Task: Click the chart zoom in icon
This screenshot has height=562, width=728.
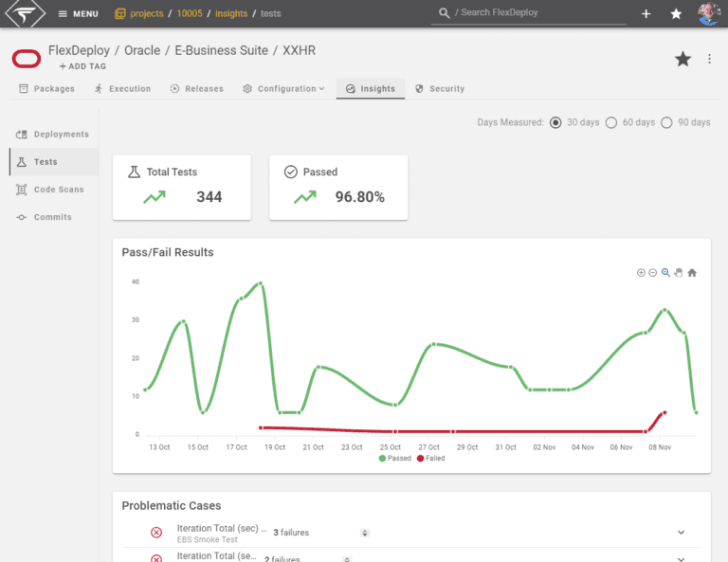Action: click(641, 272)
